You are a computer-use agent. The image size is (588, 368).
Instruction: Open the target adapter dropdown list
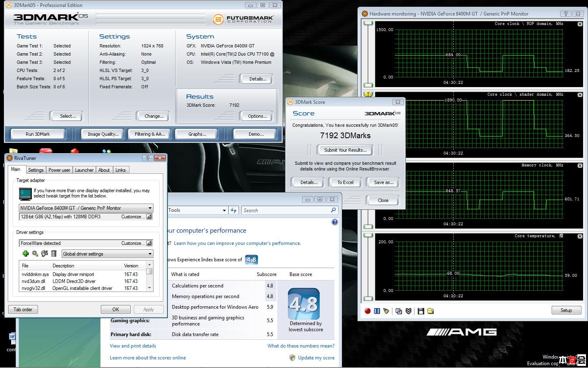coord(150,208)
